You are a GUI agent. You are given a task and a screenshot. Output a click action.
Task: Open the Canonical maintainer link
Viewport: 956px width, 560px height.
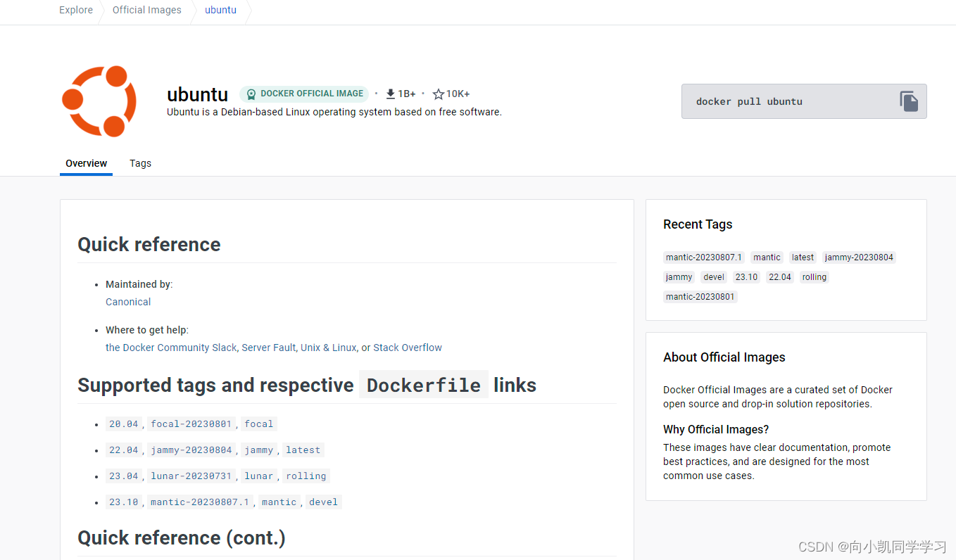tap(127, 301)
